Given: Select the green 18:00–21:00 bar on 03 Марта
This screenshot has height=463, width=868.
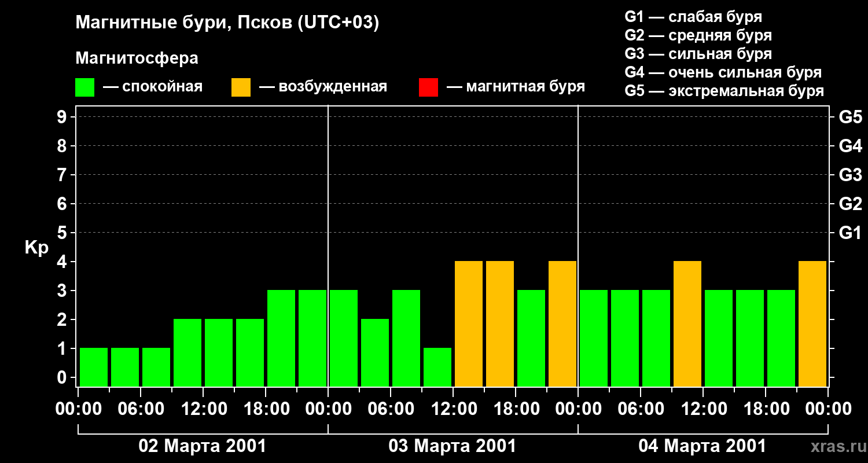Looking at the screenshot, I should click(x=531, y=338).
